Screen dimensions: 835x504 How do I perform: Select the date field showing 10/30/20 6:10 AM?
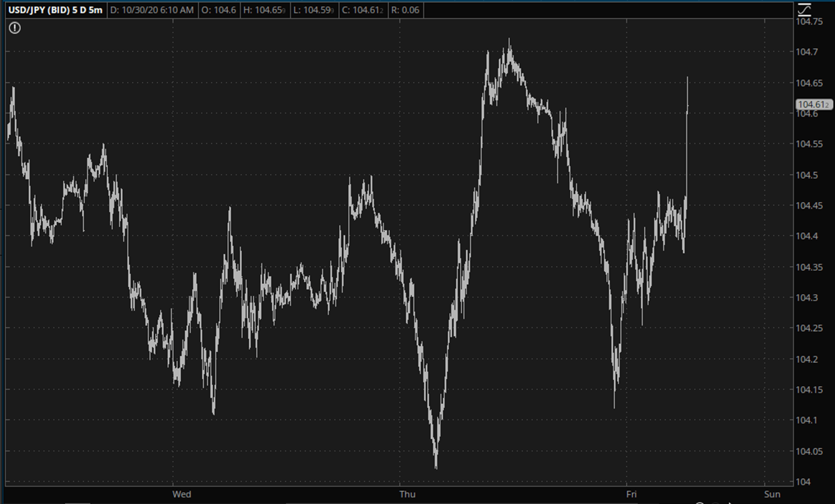tap(152, 10)
